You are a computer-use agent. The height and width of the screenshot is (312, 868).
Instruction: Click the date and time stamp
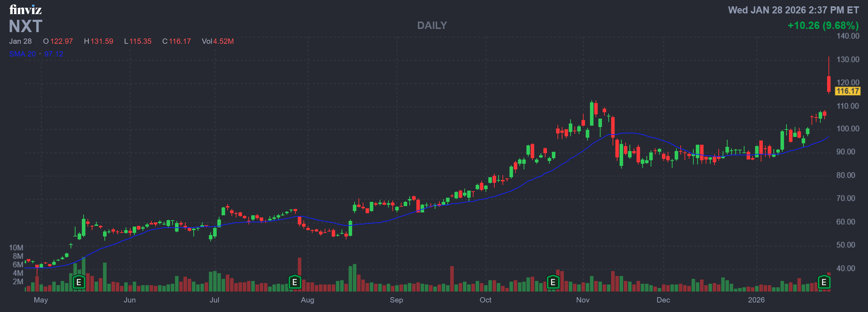pos(793,10)
